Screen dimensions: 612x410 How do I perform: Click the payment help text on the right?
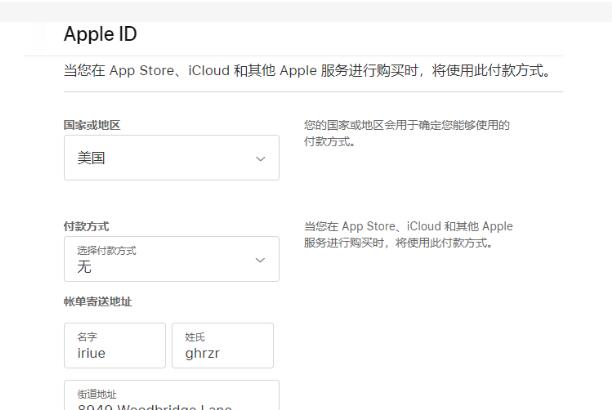pos(408,234)
